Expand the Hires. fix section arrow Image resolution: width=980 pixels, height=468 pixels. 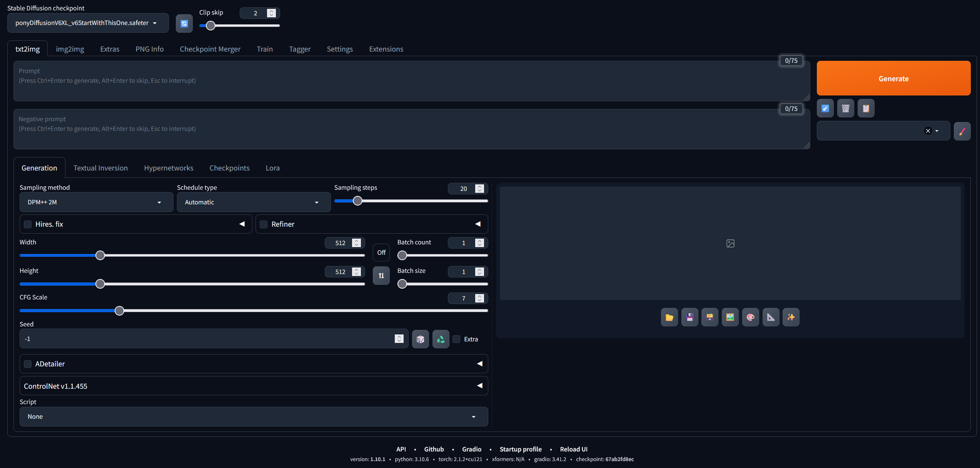coord(242,224)
